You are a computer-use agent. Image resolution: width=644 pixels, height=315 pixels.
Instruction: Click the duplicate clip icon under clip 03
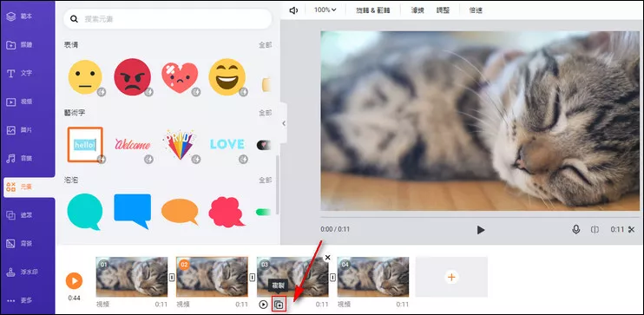279,305
